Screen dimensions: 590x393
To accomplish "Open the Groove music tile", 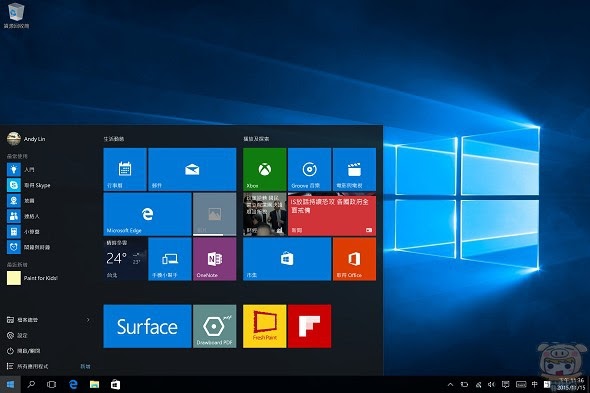I will (309, 169).
